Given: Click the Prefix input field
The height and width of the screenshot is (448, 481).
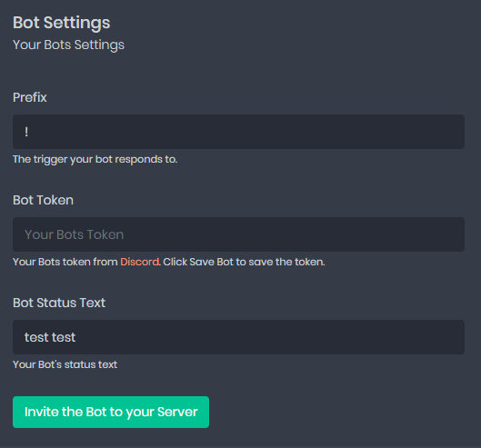Looking at the screenshot, I should click(x=238, y=132).
